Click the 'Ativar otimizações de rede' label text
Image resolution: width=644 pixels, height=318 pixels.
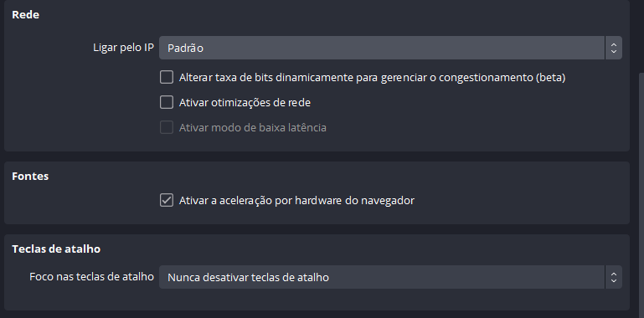(x=245, y=103)
